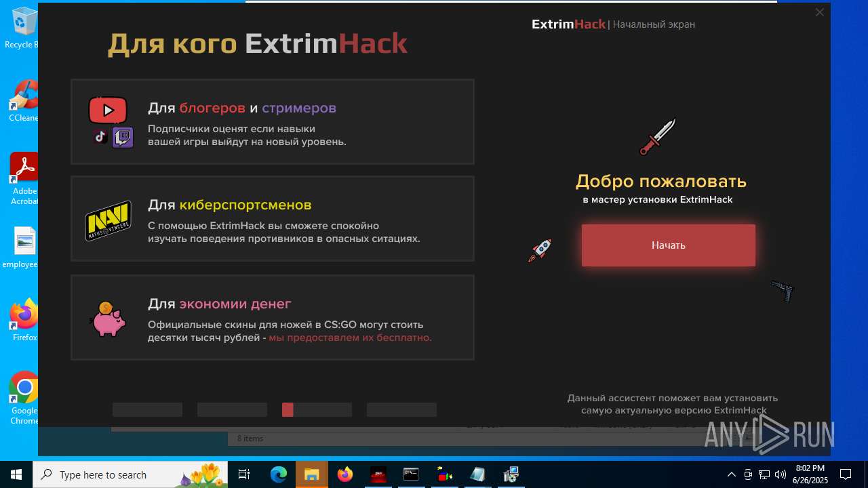This screenshot has width=868, height=488.
Task: Open Google Chrome desktop shortcut
Action: pos(24,399)
